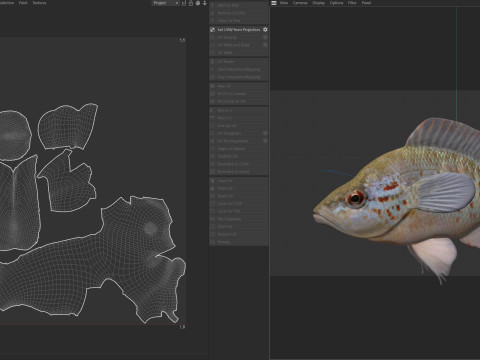Apply the Mirror V command

[238, 118]
